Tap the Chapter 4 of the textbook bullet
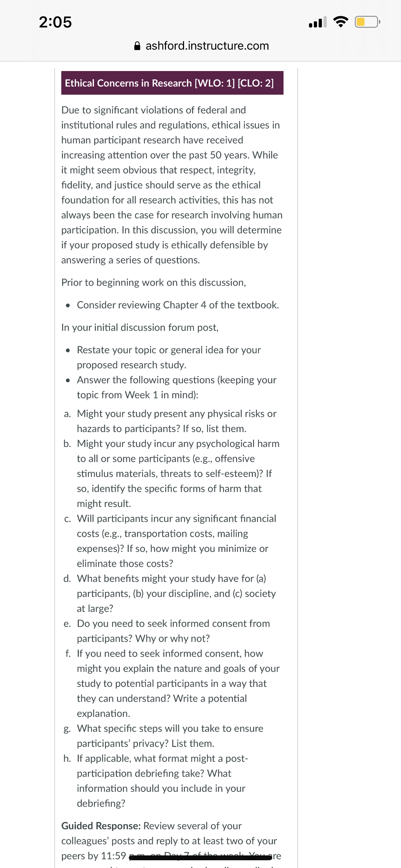401x868 pixels. 172,305
